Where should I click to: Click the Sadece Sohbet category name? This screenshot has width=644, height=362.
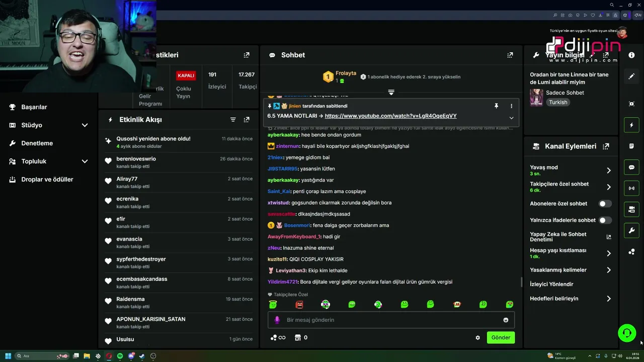pyautogui.click(x=565, y=93)
